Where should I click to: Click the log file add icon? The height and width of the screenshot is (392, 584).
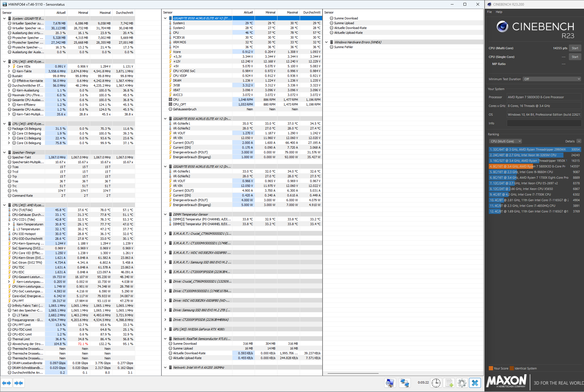click(x=449, y=383)
